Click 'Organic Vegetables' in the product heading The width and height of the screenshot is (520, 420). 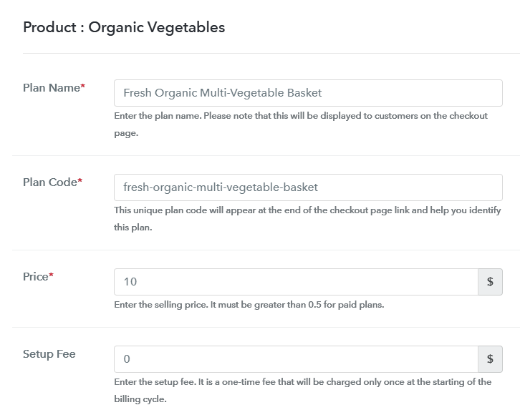[157, 28]
